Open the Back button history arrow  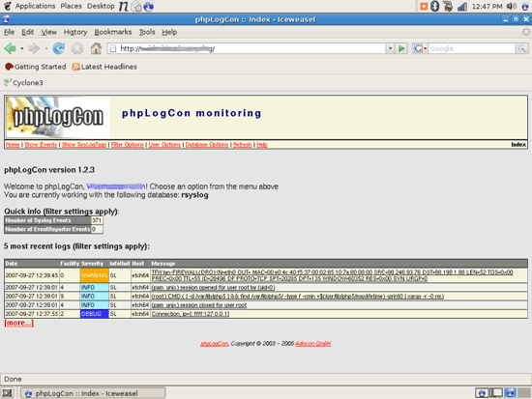[x=21, y=48]
